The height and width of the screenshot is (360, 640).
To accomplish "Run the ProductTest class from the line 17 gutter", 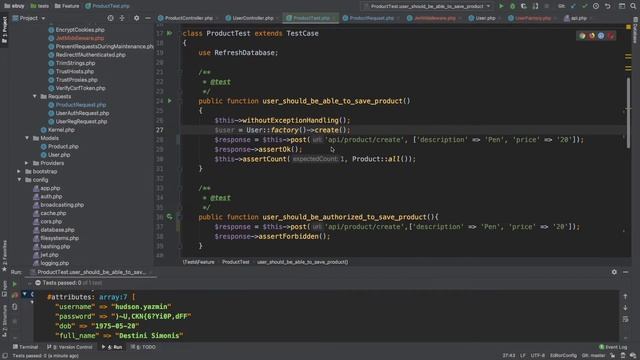I will click(x=169, y=33).
